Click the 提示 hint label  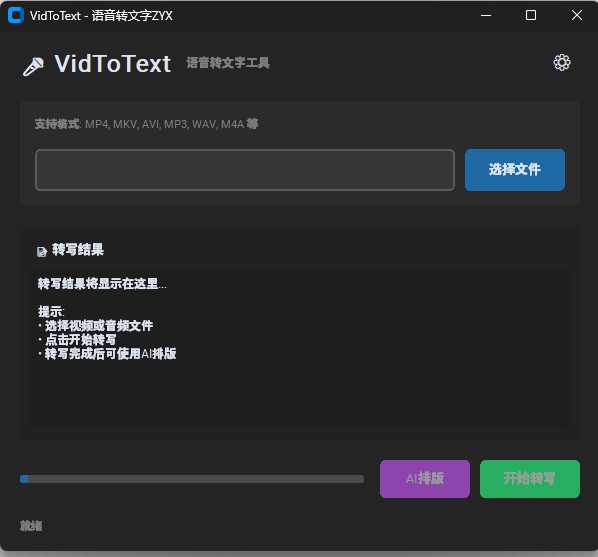(51, 311)
